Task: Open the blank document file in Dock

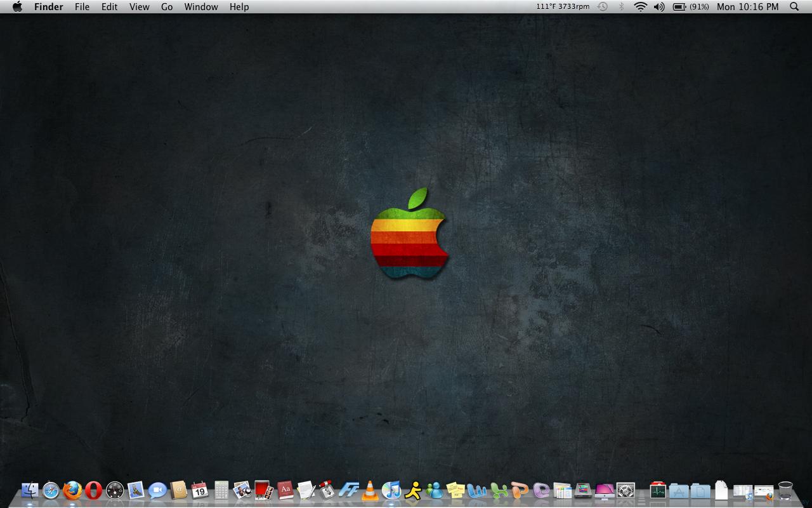Action: click(x=721, y=490)
